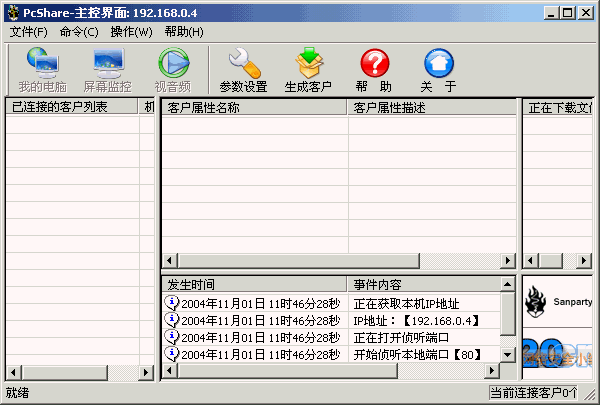This screenshot has height=405, width=600.
Task: Sort by 客户属性名称 column header
Action: [x=254, y=107]
